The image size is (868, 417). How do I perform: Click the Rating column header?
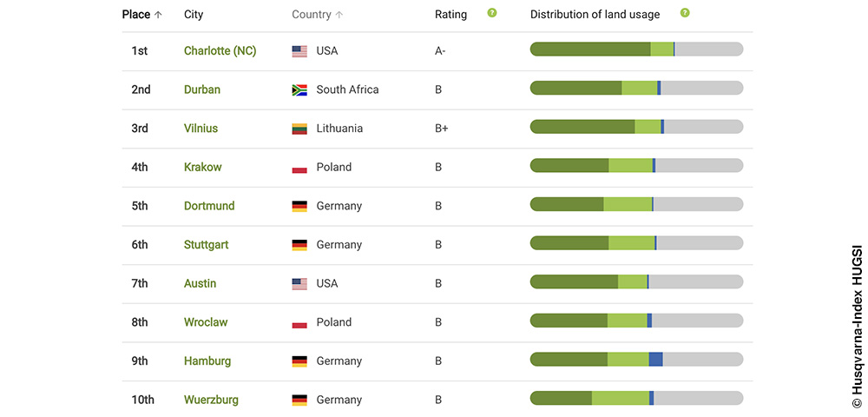tap(450, 15)
